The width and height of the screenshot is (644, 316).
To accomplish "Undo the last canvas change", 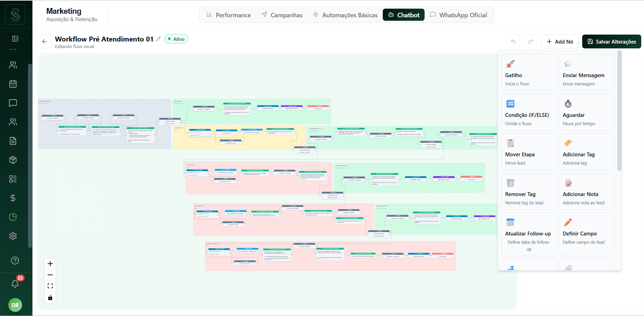I will click(x=513, y=41).
